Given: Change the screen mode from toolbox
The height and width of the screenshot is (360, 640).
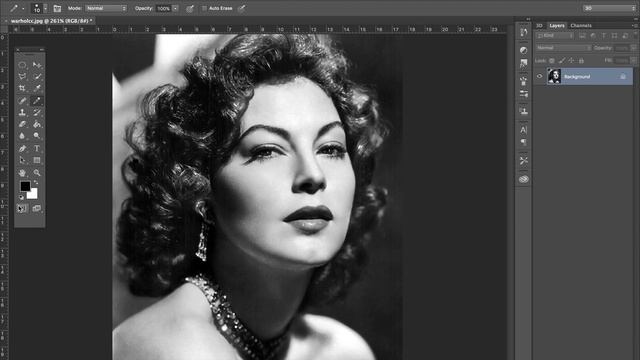Looking at the screenshot, I should [37, 209].
